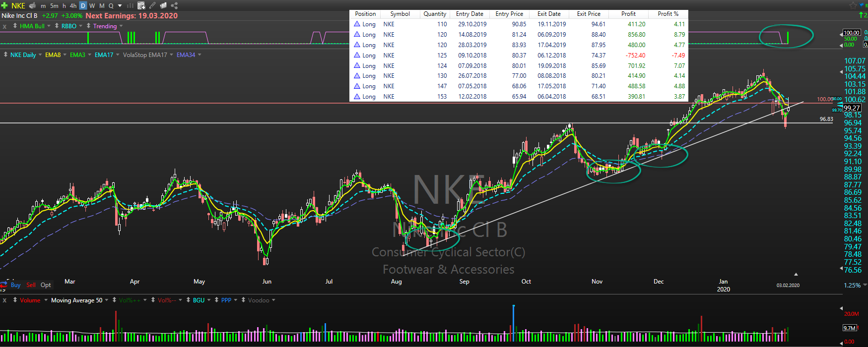
Task: Click the blue flag icon
Action: tap(862, 5)
